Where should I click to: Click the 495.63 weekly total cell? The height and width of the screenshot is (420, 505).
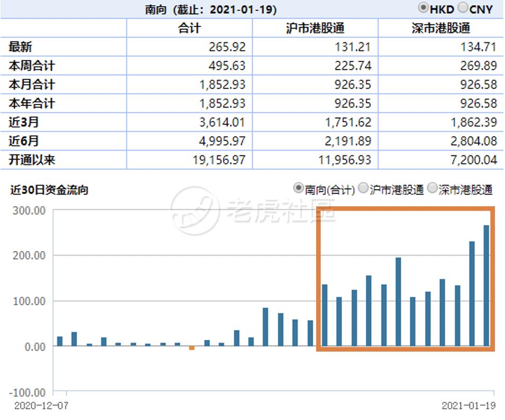pos(227,66)
